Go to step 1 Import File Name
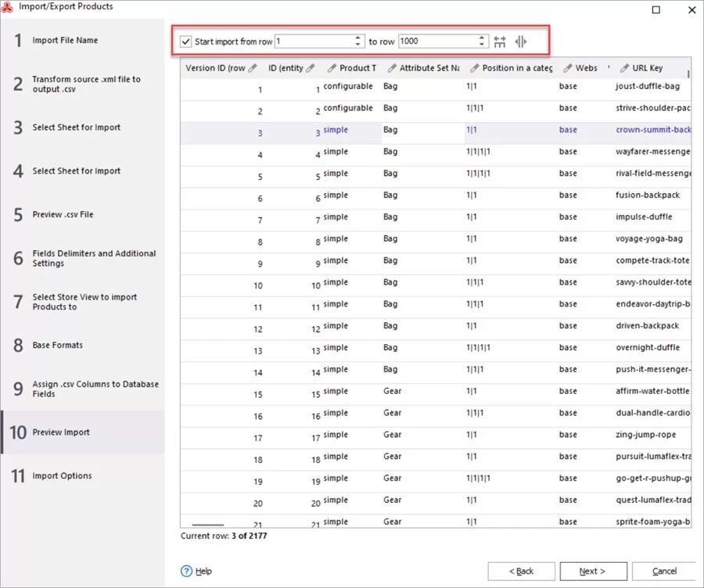Viewport: 704px width, 588px height. pyautogui.click(x=83, y=40)
